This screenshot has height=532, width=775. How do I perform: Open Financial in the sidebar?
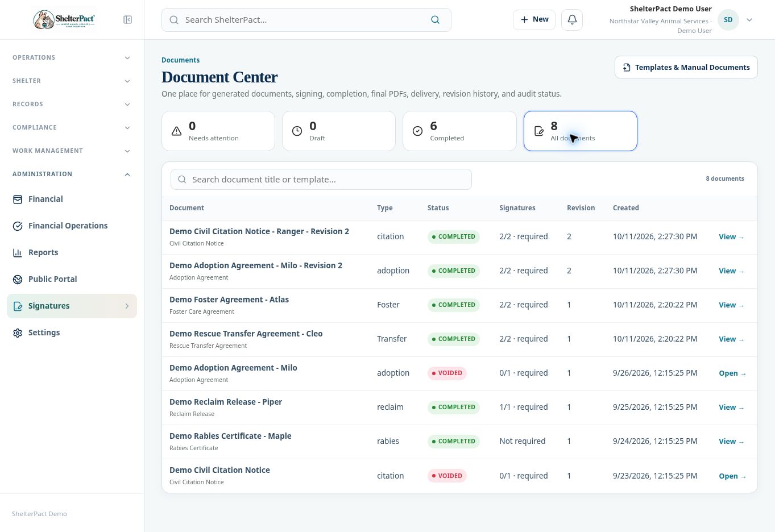[72, 199]
